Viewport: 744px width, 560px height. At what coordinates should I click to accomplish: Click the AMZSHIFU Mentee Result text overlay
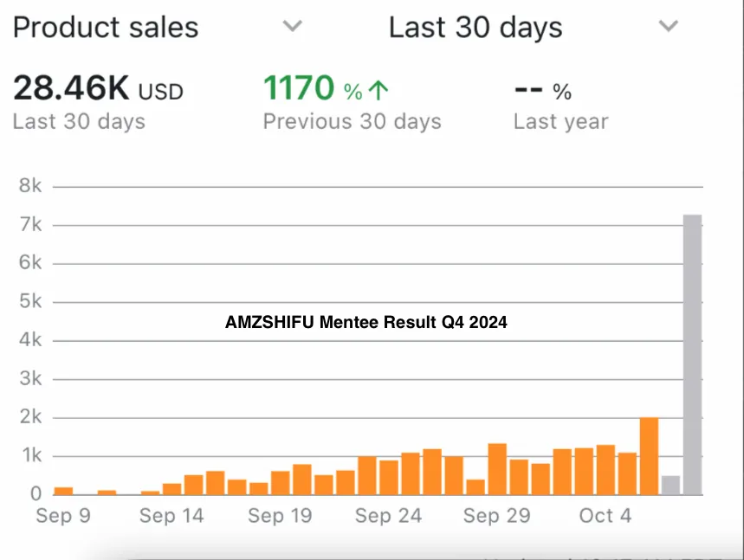[x=366, y=323]
